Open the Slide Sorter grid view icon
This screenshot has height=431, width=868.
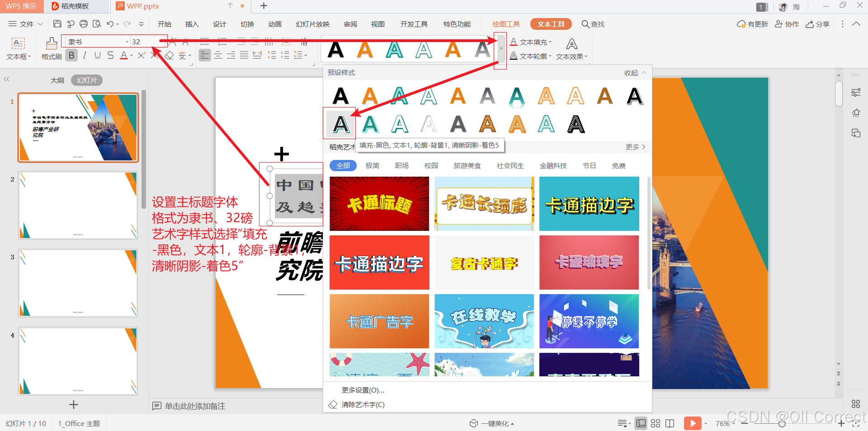click(x=656, y=423)
